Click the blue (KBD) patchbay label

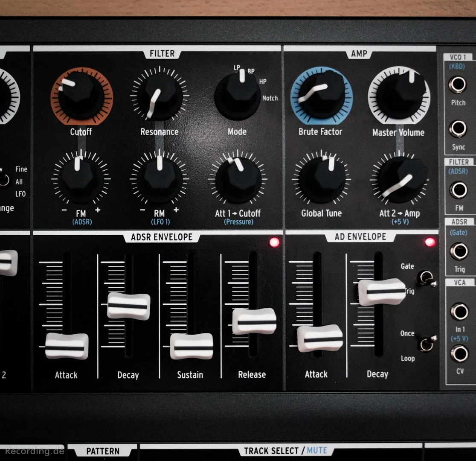pos(457,66)
